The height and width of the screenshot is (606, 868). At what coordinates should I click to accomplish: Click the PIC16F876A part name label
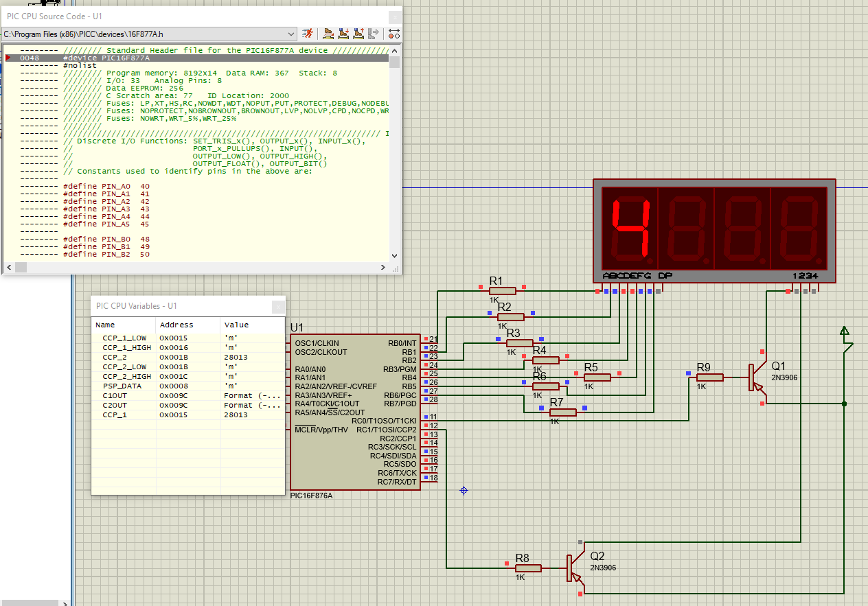pyautogui.click(x=311, y=496)
